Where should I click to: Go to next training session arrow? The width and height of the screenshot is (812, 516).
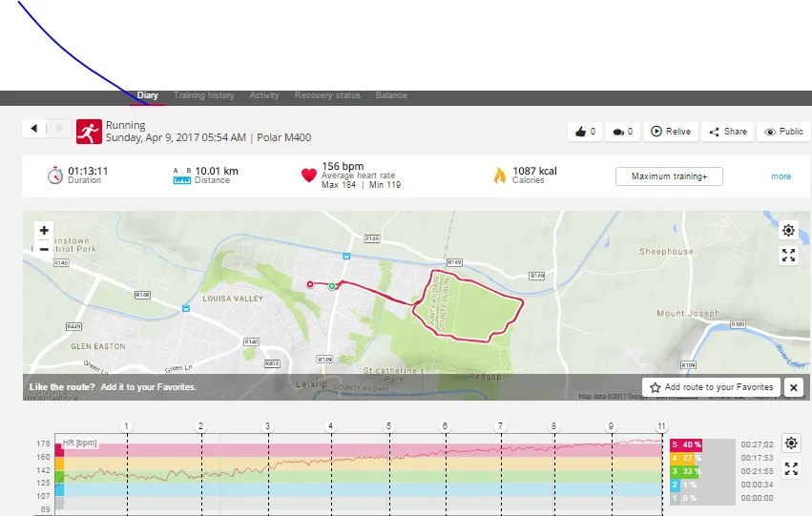(59, 129)
